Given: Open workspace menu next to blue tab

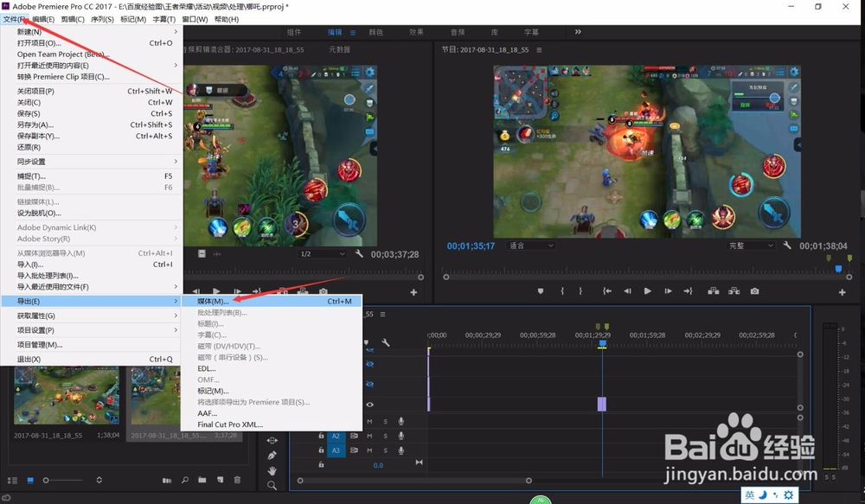Looking at the screenshot, I should [x=353, y=32].
